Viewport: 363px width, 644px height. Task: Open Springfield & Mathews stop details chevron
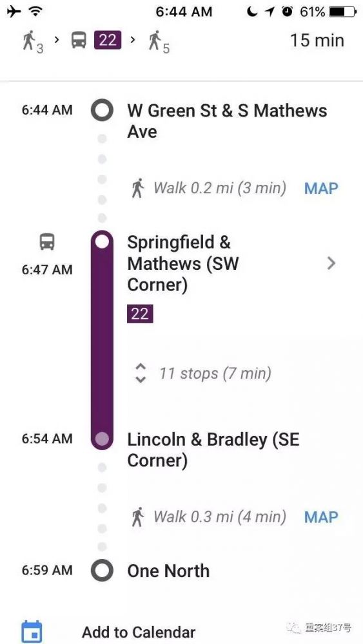click(331, 263)
